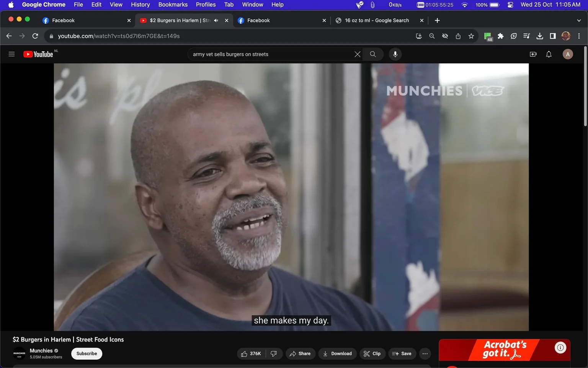
Task: Open the Extensions puzzle menu
Action: [x=500, y=36]
